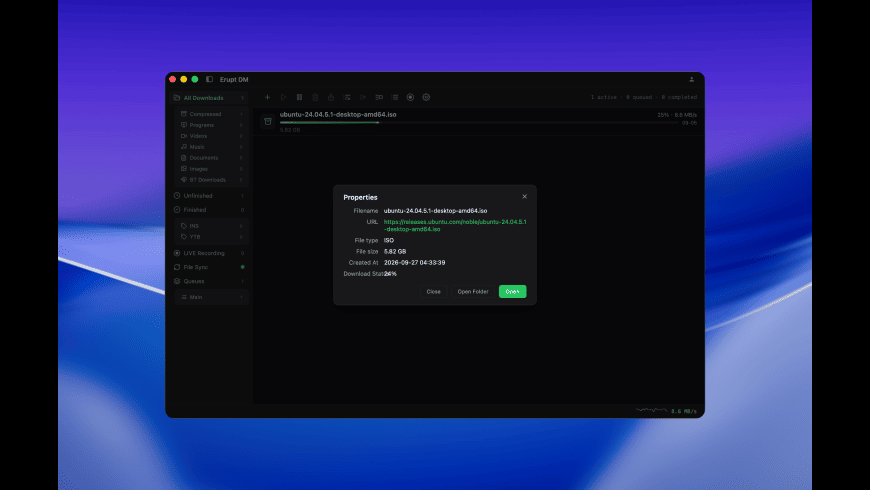The height and width of the screenshot is (490, 870).
Task: Click the ubuntu download progress bar
Action: 479,123
